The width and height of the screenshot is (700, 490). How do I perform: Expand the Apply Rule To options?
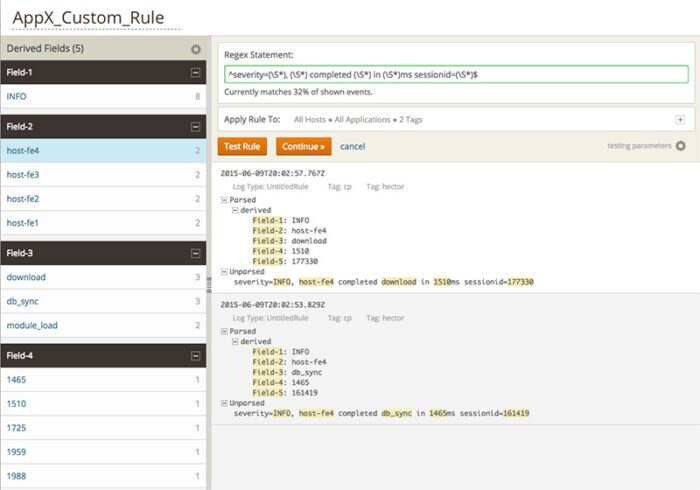680,119
